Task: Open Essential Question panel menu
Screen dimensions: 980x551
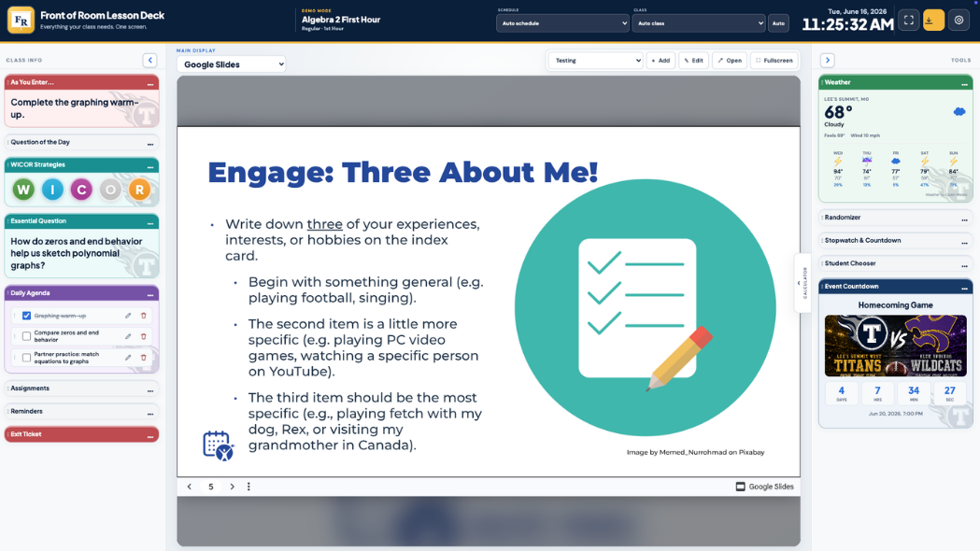Action: tap(150, 221)
